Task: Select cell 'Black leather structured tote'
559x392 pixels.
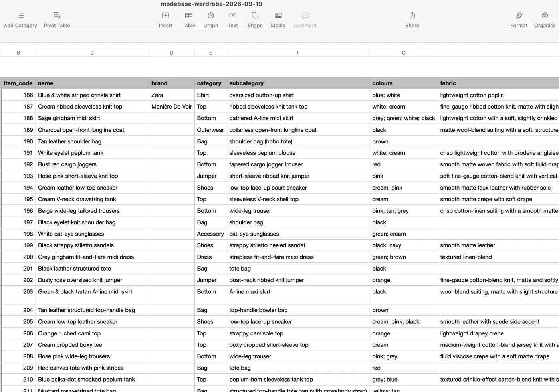Action: click(x=92, y=269)
